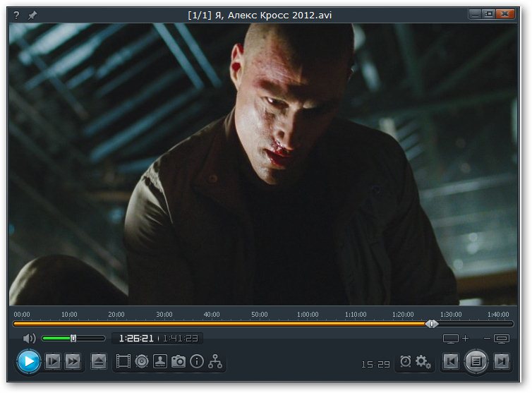
Task: Click the round speaker audio icon
Action: tap(142, 362)
